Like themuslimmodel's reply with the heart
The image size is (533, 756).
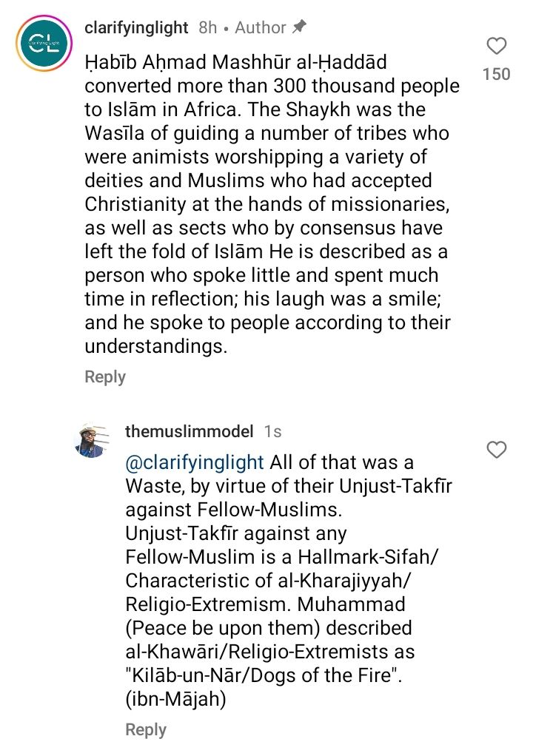coord(497,449)
